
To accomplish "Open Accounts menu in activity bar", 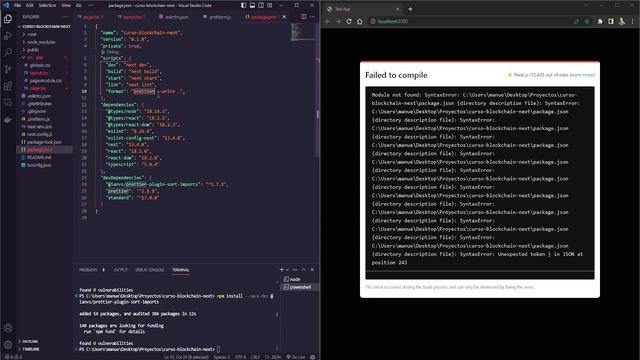I will (8, 328).
